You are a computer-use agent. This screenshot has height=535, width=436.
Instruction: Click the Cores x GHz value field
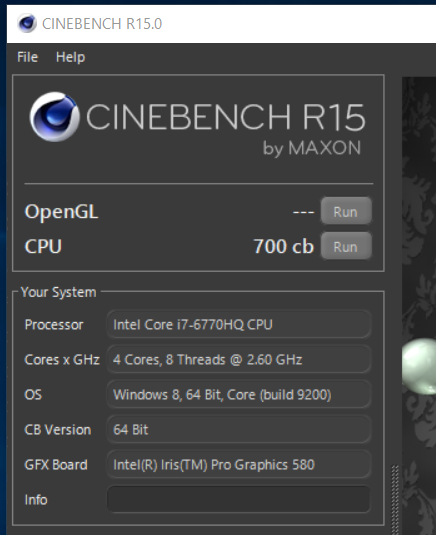(239, 359)
